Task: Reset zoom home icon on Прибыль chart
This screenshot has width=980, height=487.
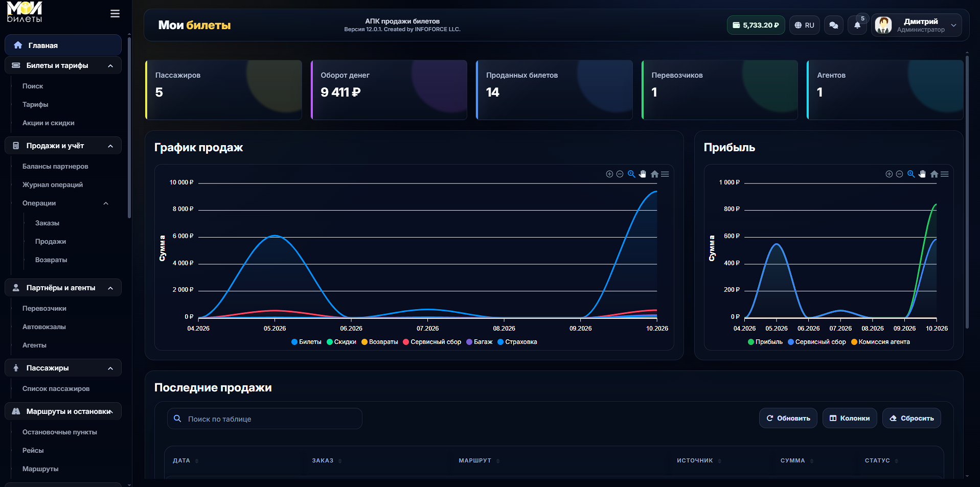Action: click(x=934, y=174)
